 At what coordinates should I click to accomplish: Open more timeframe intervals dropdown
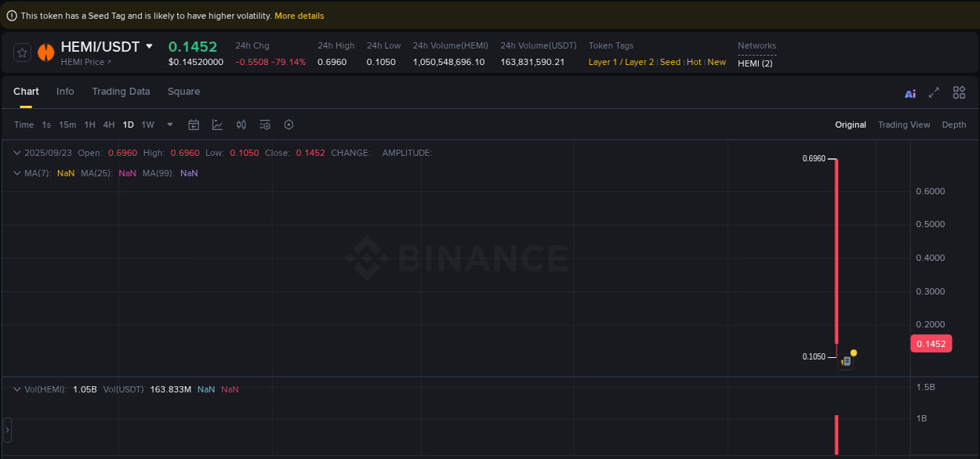(169, 124)
